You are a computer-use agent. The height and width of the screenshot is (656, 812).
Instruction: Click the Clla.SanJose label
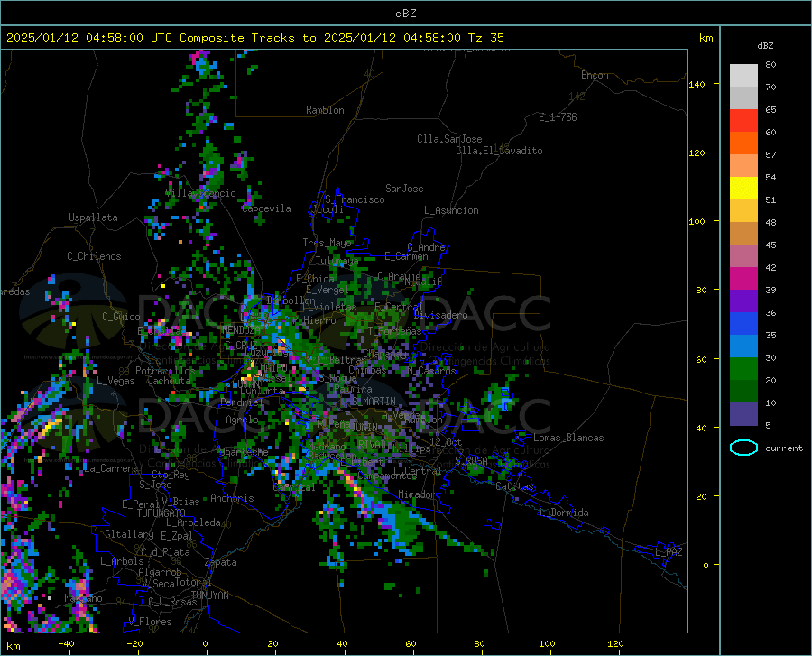tap(449, 139)
